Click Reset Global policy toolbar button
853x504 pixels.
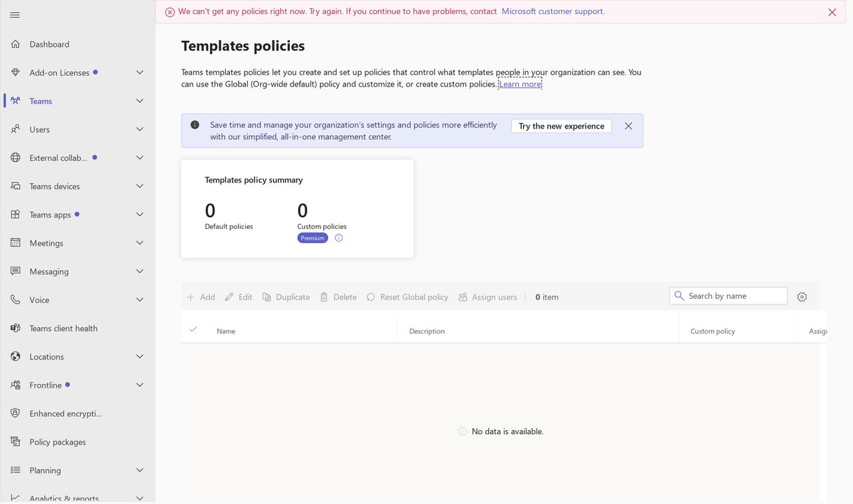(x=407, y=297)
